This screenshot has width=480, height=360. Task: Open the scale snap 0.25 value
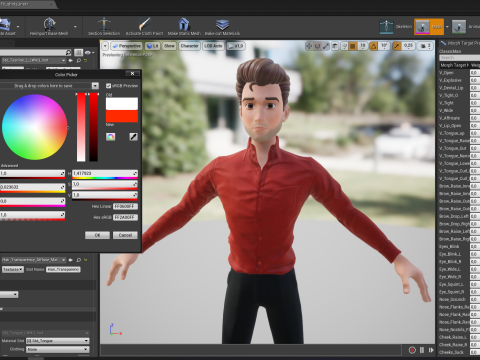tap(408, 46)
